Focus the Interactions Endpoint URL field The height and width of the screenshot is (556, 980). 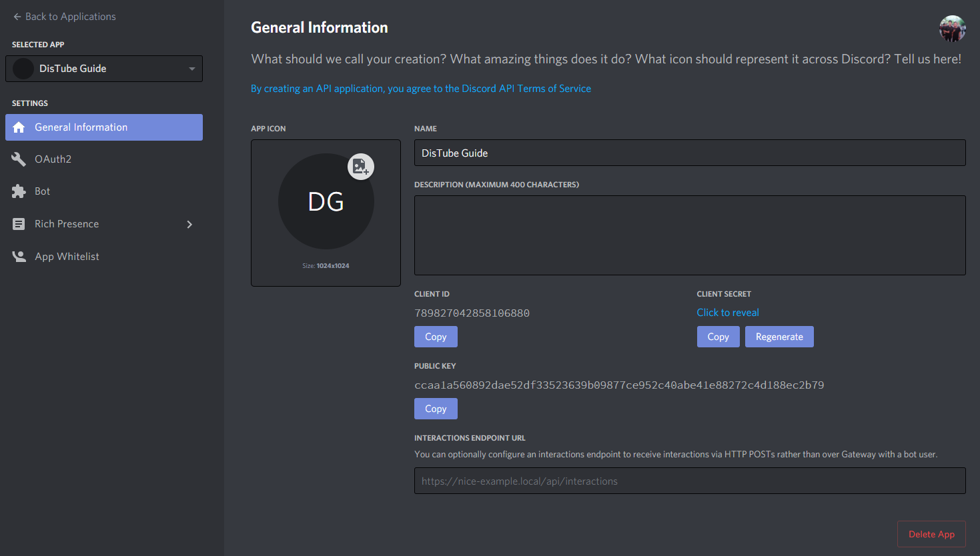point(690,481)
